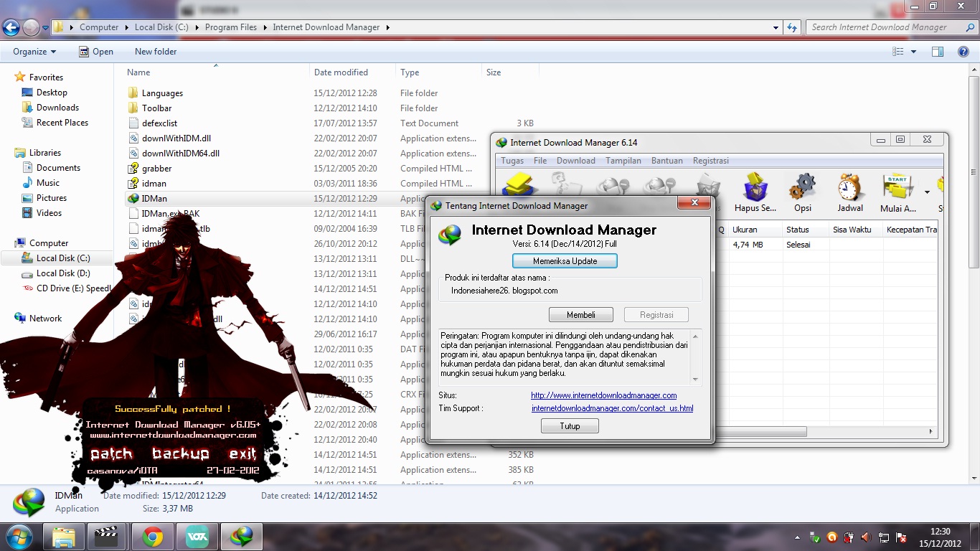Click New folder in Explorer toolbar
The width and height of the screenshot is (980, 551).
click(156, 52)
